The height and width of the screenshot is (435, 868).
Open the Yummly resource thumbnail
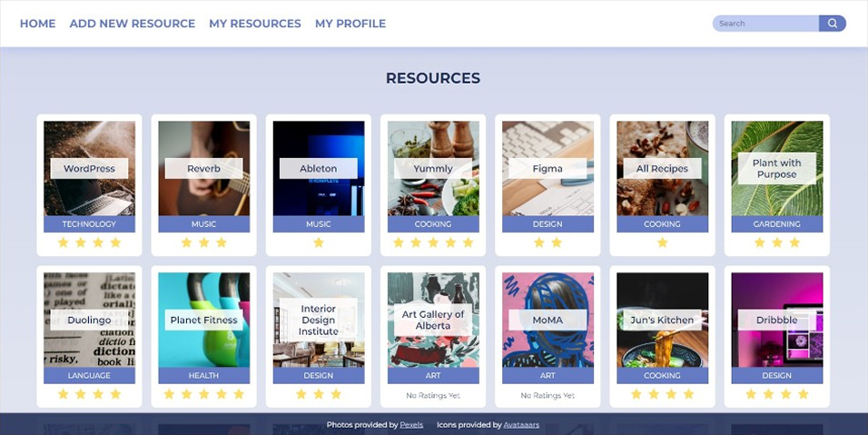tap(433, 168)
